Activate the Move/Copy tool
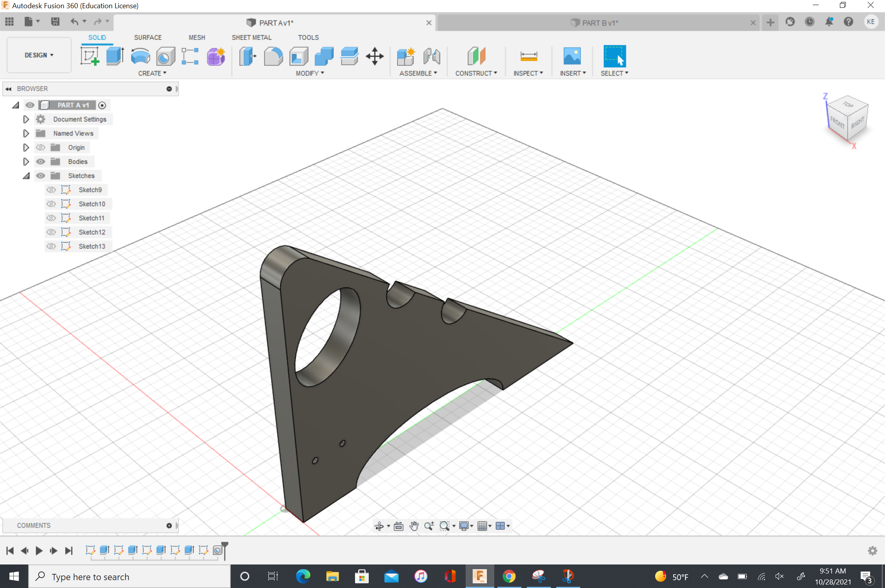The image size is (885, 588). tap(374, 56)
